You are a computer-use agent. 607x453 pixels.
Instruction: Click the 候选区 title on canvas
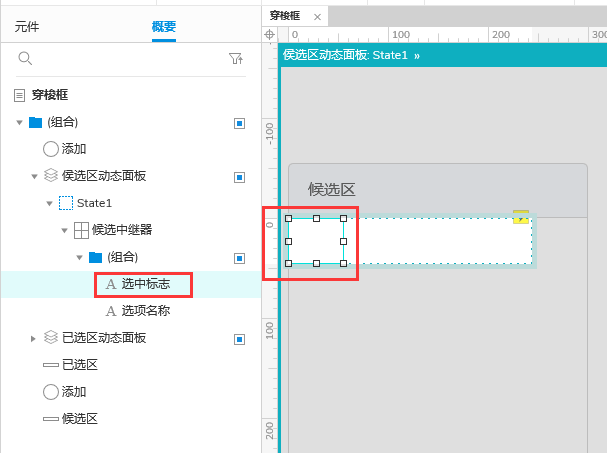(x=332, y=190)
